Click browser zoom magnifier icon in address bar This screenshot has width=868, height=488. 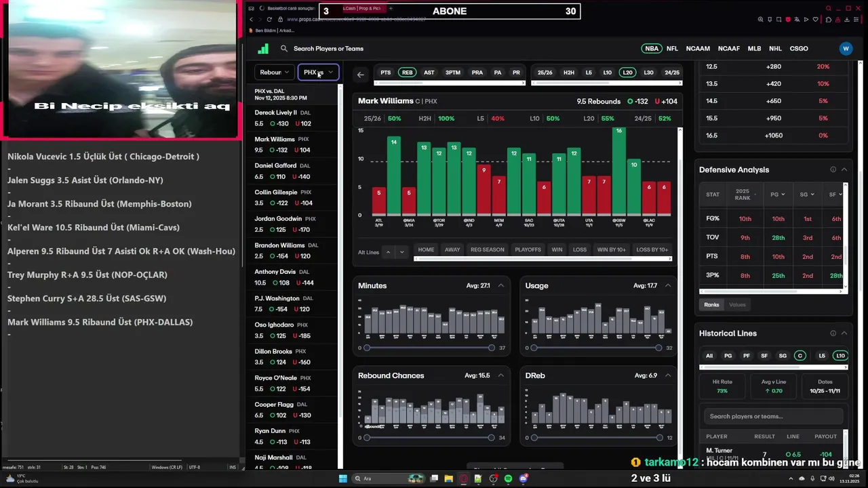click(x=760, y=20)
